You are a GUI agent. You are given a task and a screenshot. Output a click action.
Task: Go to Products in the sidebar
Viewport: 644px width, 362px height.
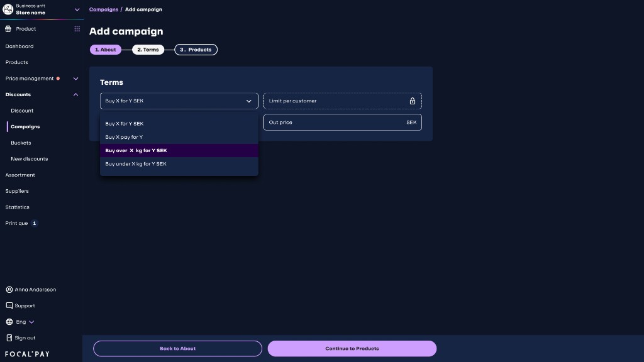coord(17,62)
